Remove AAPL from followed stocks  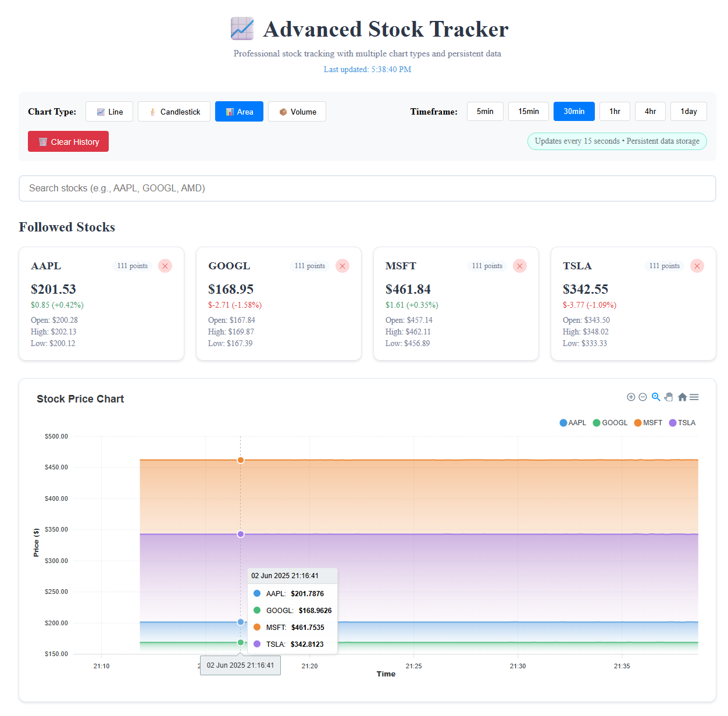click(165, 266)
